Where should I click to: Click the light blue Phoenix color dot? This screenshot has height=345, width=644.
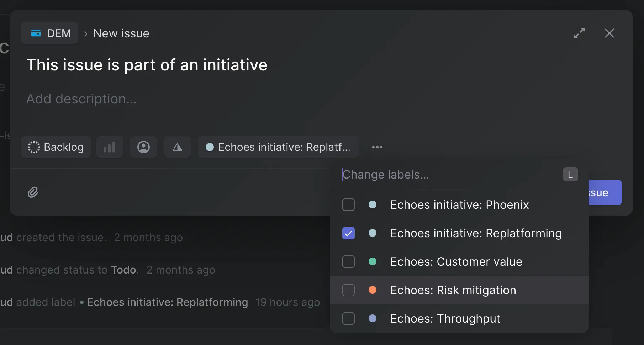point(373,205)
